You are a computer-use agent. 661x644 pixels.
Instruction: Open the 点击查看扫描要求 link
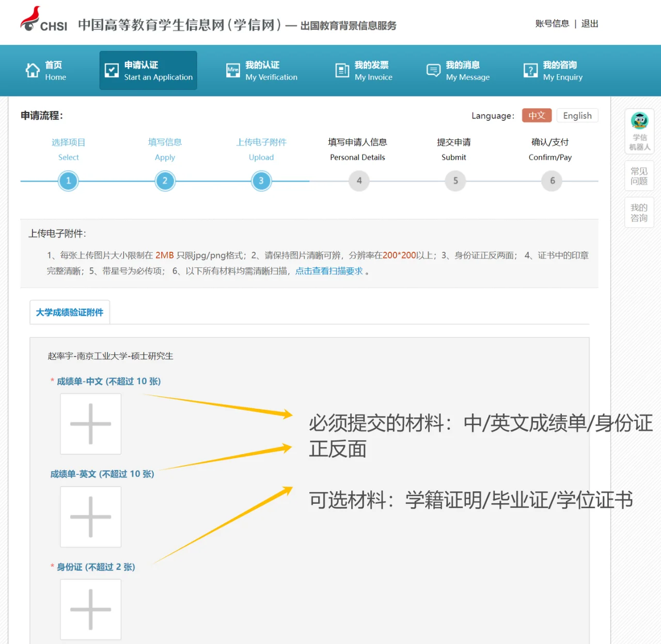click(329, 271)
